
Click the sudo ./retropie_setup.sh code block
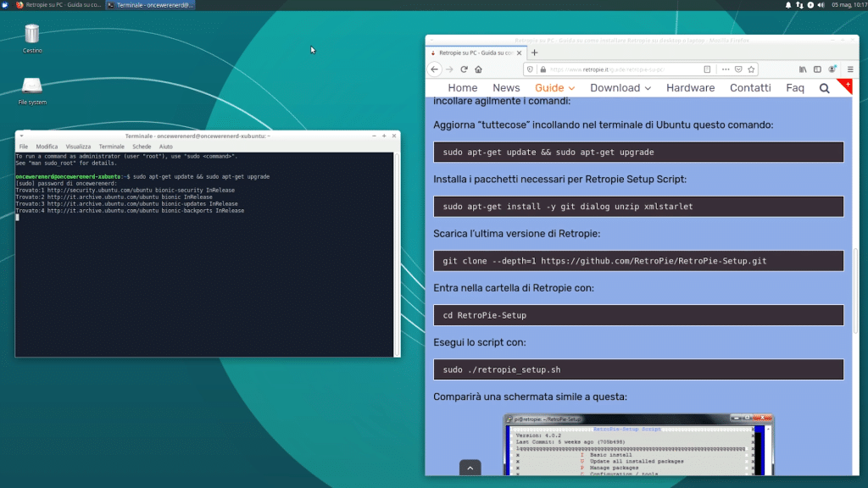coord(638,369)
